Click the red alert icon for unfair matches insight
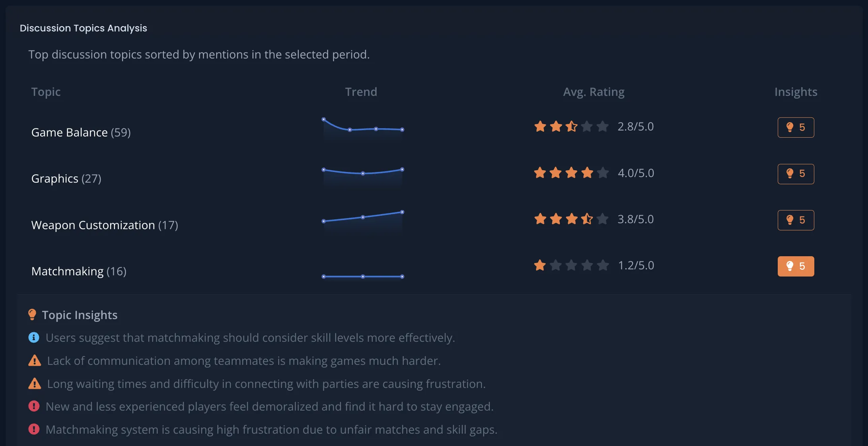The height and width of the screenshot is (446, 868). coord(34,429)
